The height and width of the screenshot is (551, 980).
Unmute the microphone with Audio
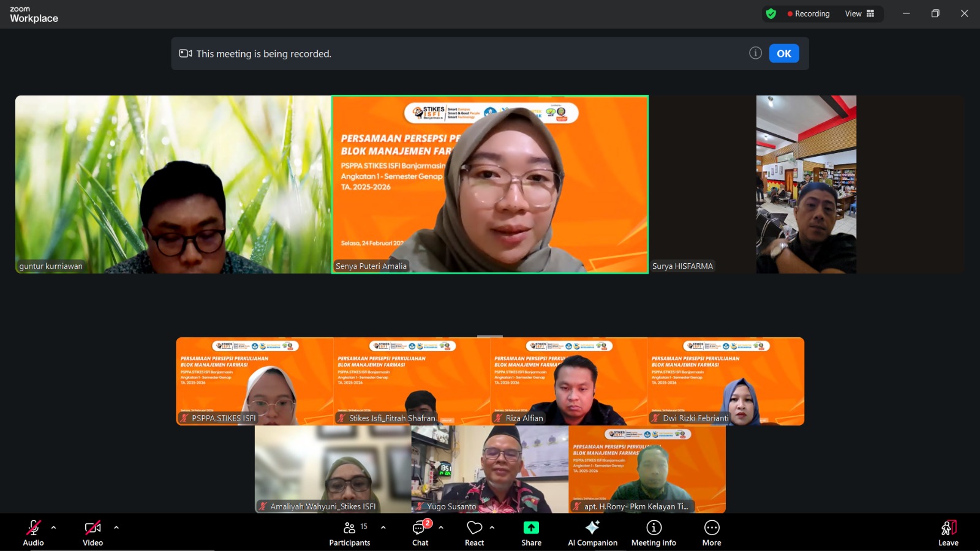point(33,533)
